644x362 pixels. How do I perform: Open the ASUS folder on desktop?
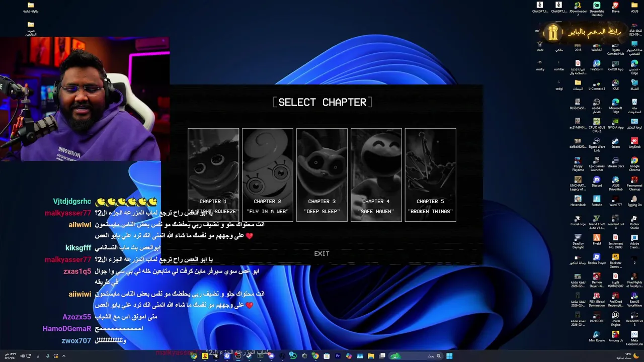coord(634,7)
